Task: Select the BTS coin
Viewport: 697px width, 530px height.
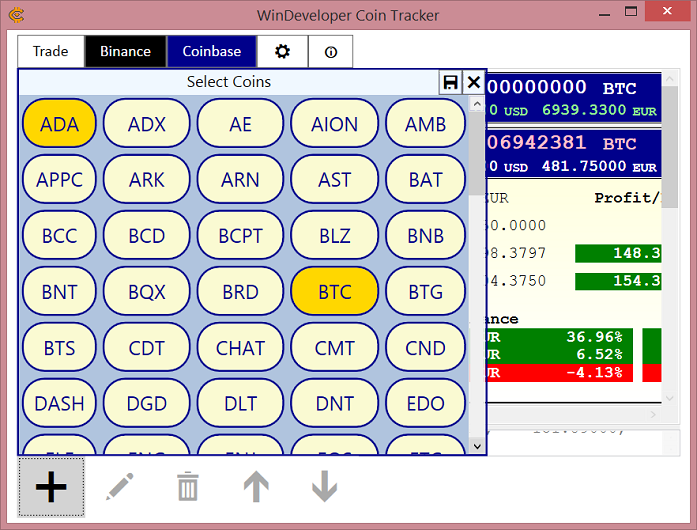Action: coord(59,347)
